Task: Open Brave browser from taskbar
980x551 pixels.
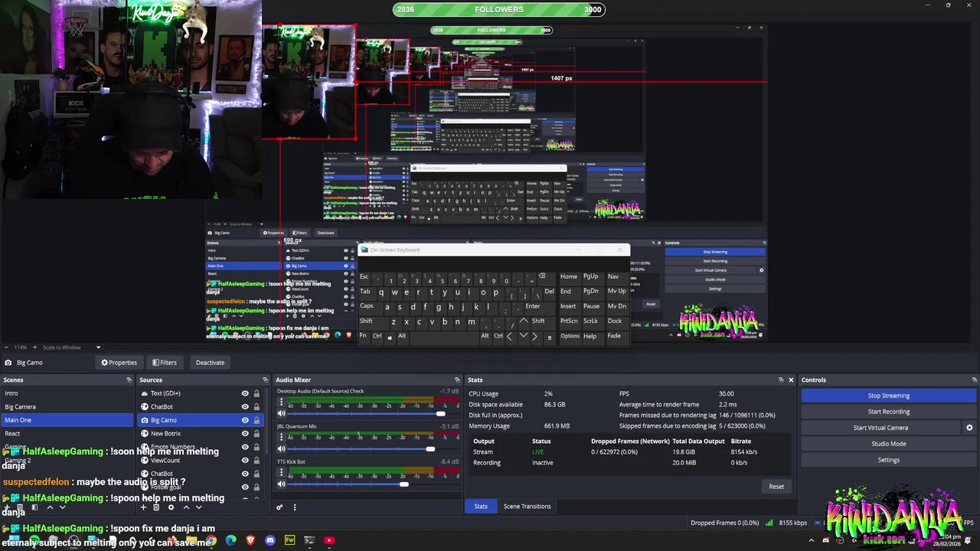Action: [250, 540]
